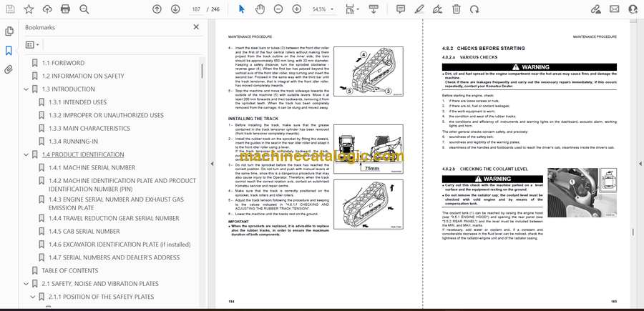Send the file by email
This screenshot has width=644, height=311.
[x=615, y=9]
